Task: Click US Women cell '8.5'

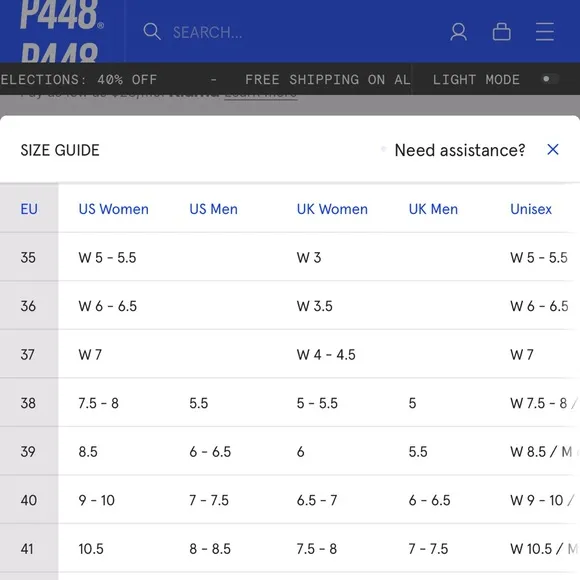Action: tap(88, 451)
